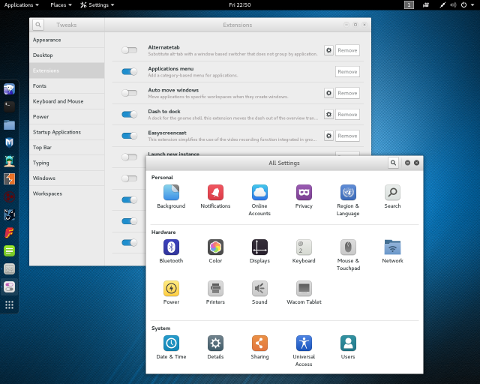The height and width of the screenshot is (384, 480).
Task: Open Privacy settings
Action: 304,193
